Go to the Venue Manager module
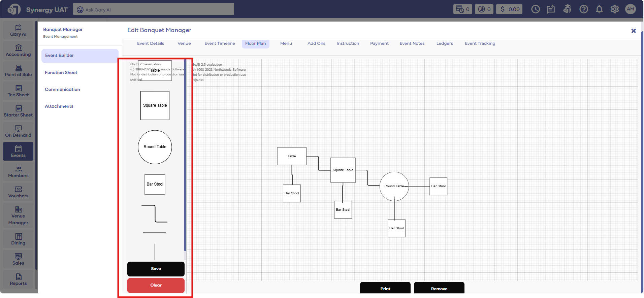 point(18,216)
